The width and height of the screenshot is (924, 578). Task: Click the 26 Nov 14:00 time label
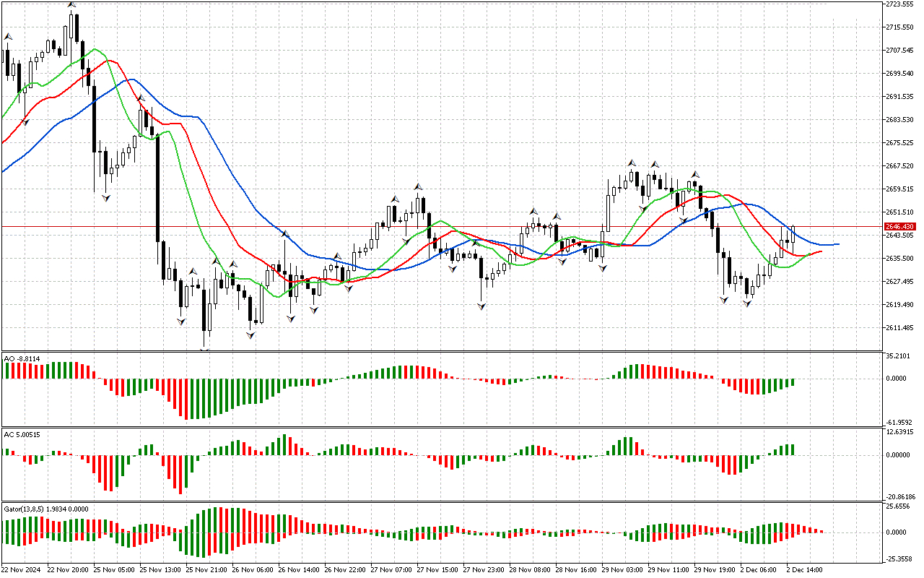point(299,570)
